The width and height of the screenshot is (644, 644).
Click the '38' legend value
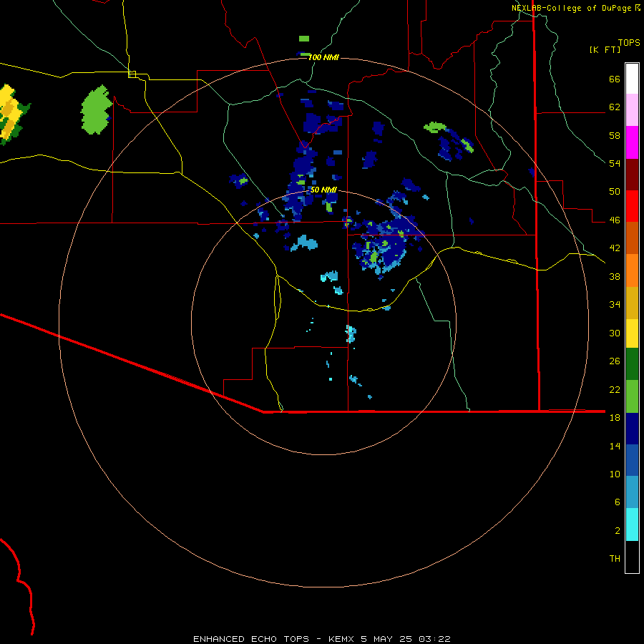click(615, 276)
